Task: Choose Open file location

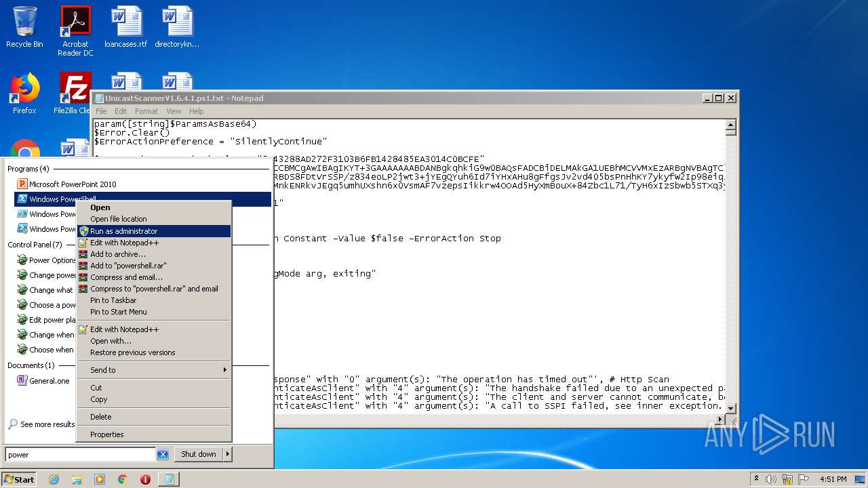Action: pyautogui.click(x=154, y=219)
